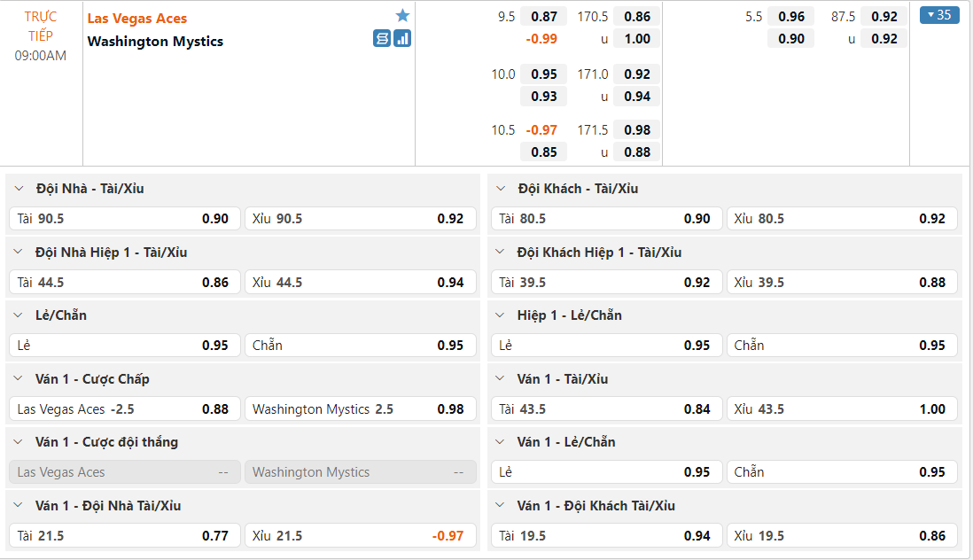Collapse the 35 more markets dropdown
Viewport: 973px width, 560px height.
[939, 15]
